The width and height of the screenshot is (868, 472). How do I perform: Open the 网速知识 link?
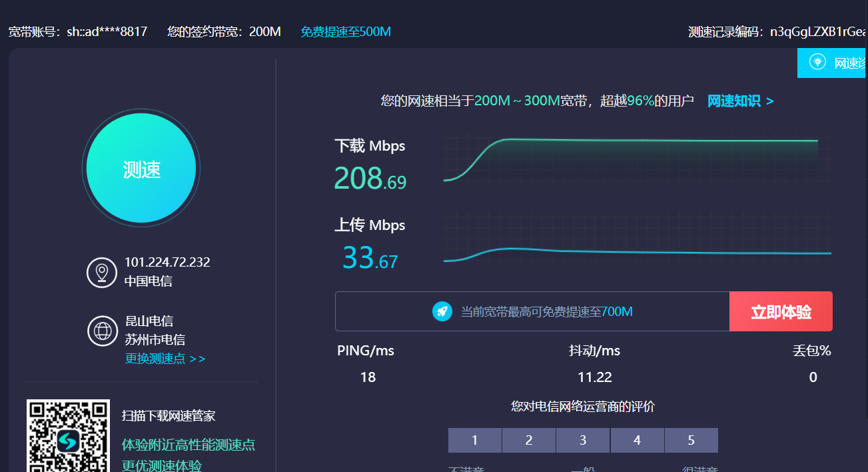point(740,101)
